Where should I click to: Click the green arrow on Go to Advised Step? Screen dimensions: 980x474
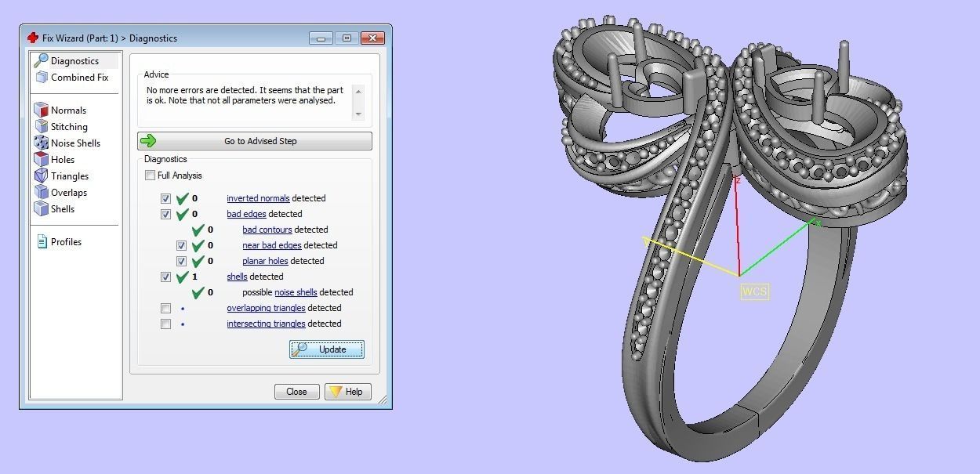[x=149, y=141]
